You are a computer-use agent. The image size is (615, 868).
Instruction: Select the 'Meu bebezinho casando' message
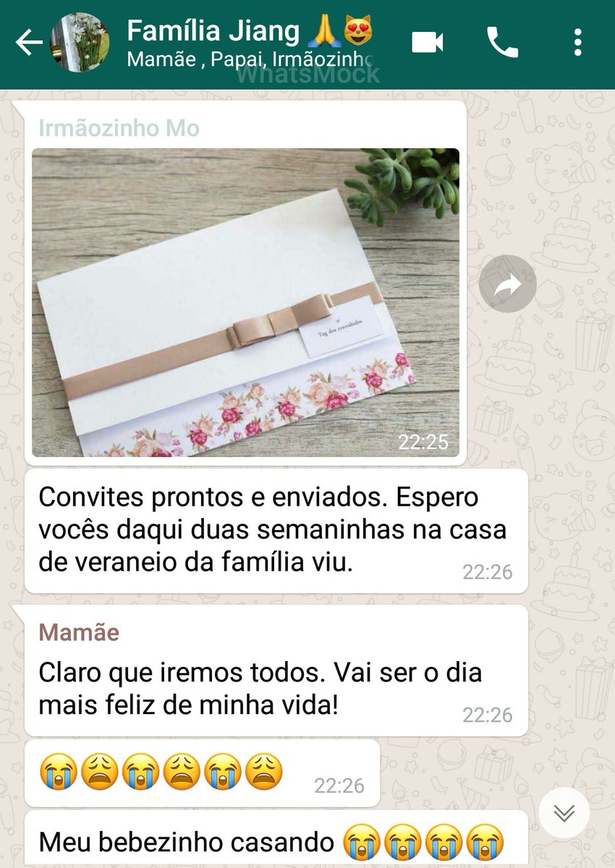(276, 839)
